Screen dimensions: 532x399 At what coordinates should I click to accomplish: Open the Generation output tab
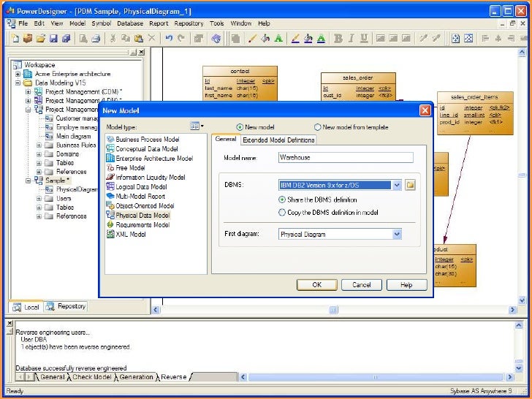tap(136, 377)
